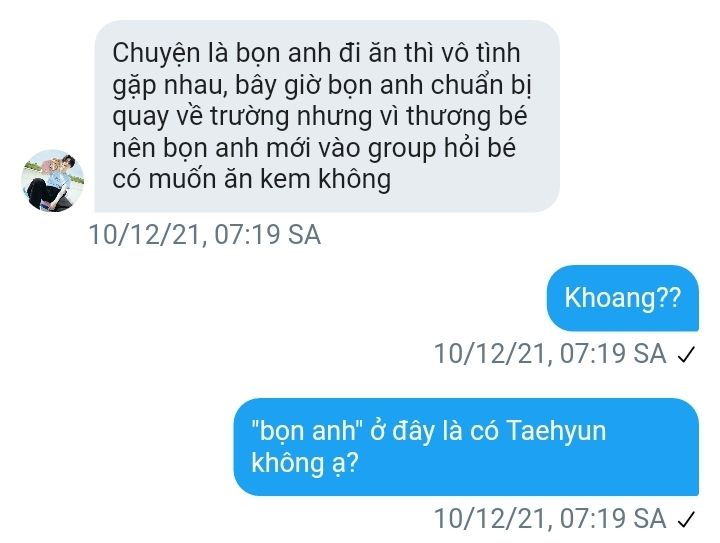Viewport: 720px width, 543px height.
Task: Click the first line starting with "Chuyện là"
Action: 316,53
